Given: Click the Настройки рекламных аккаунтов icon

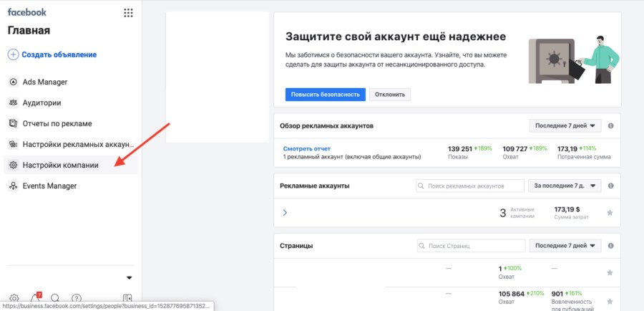Looking at the screenshot, I should coord(13,145).
